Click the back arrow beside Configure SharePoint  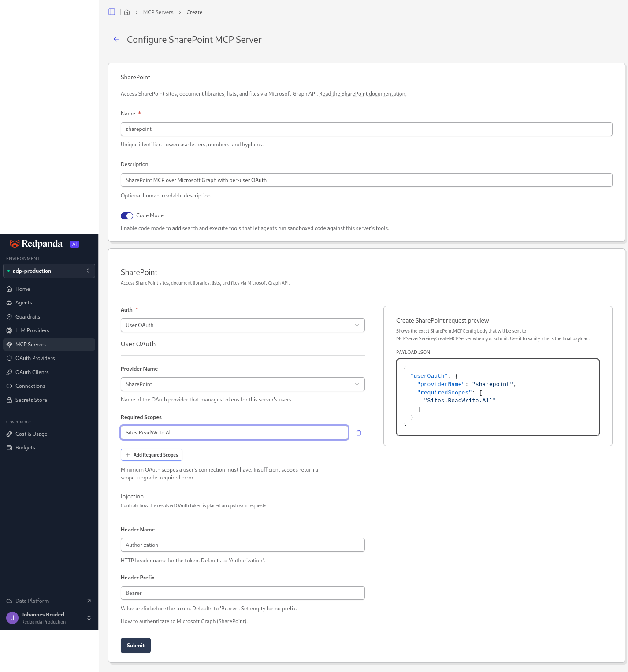coord(116,39)
